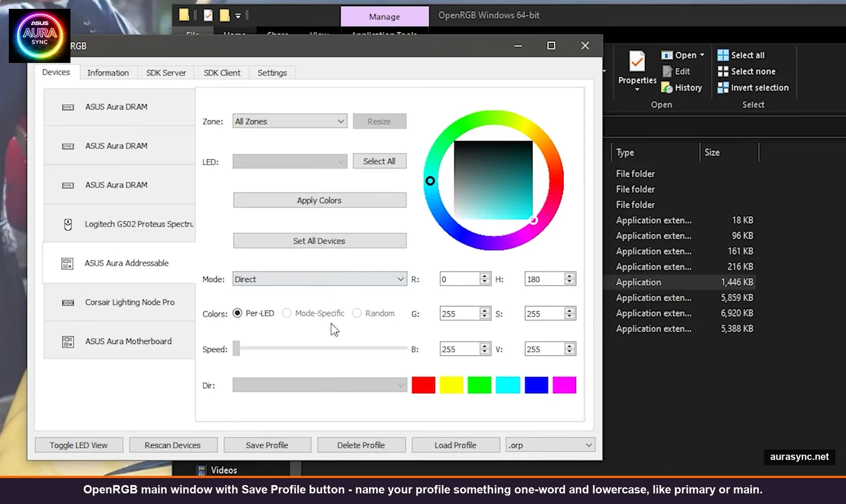Click the Save Profile button

[267, 445]
